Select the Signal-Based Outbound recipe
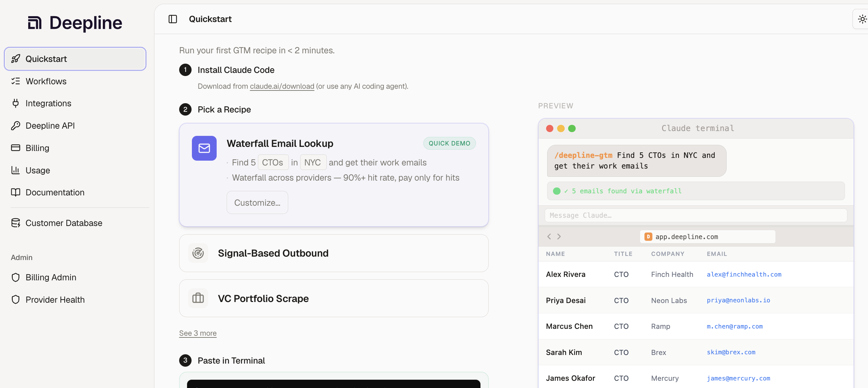The image size is (868, 388). pyautogui.click(x=334, y=253)
